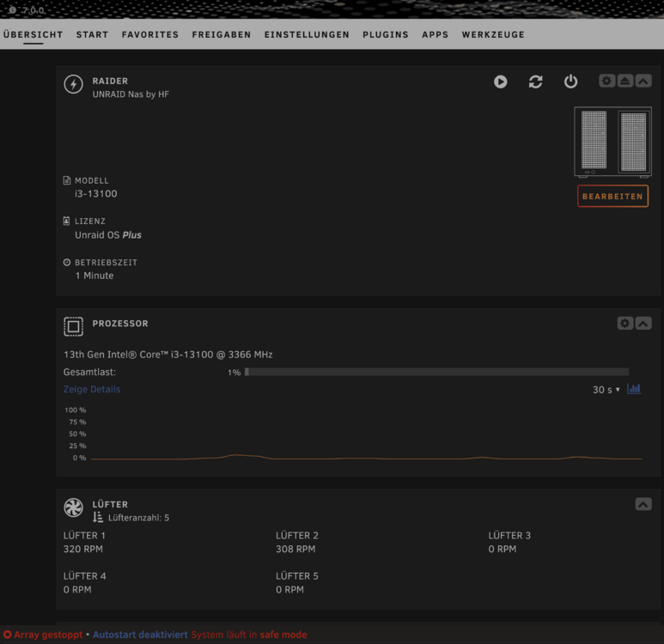Open settings gear in Raider panel
The height and width of the screenshot is (644, 664).
point(606,81)
